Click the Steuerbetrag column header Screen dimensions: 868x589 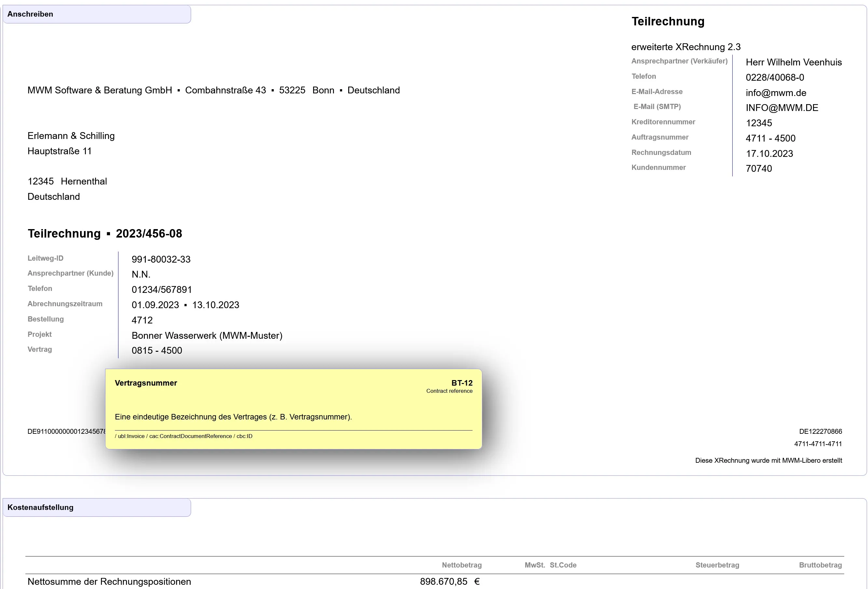point(717,566)
